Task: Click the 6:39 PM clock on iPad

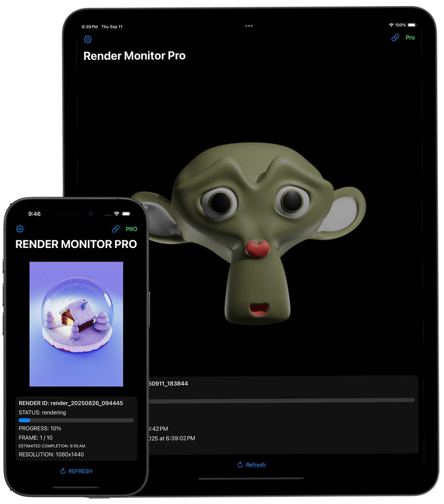Action: point(90,27)
